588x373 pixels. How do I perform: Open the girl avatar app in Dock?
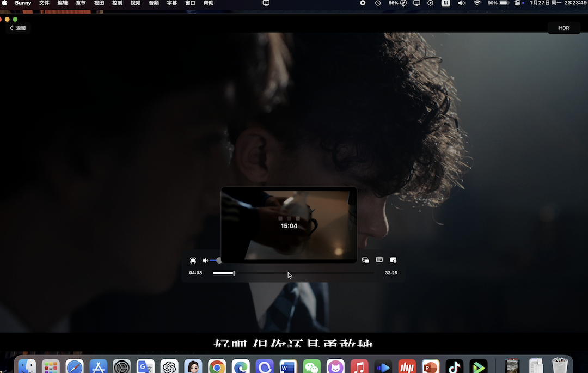[x=193, y=366]
